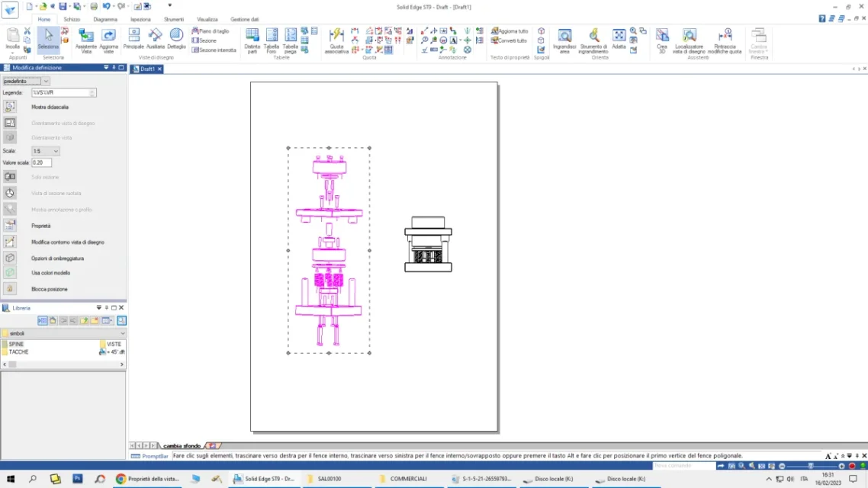Choose the Ausiliaria view tool
868x488 pixels.
[x=155, y=39]
